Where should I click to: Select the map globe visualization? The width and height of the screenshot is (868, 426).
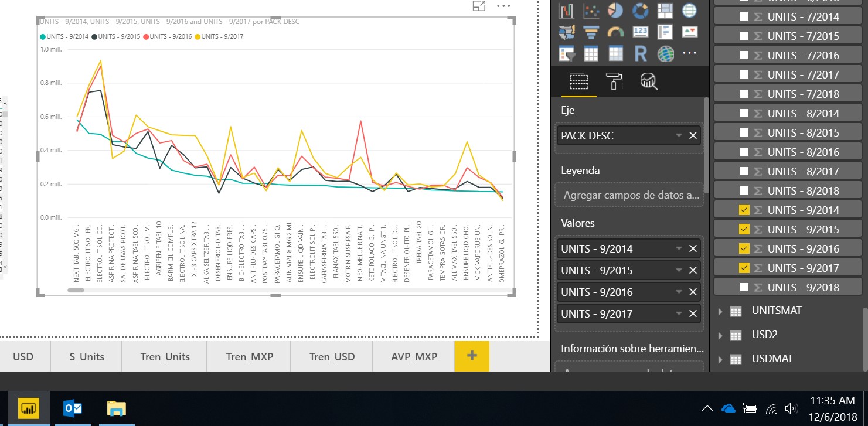pos(689,11)
